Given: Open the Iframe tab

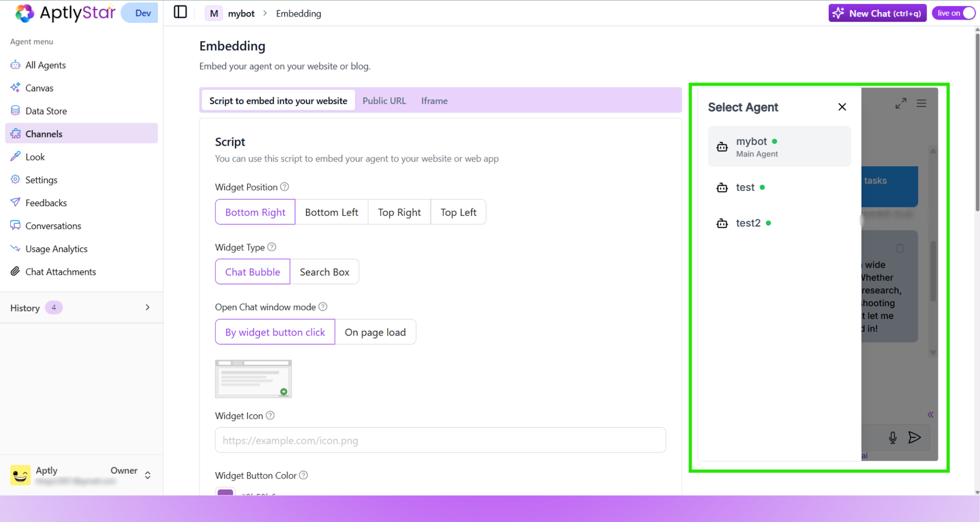Looking at the screenshot, I should [434, 100].
